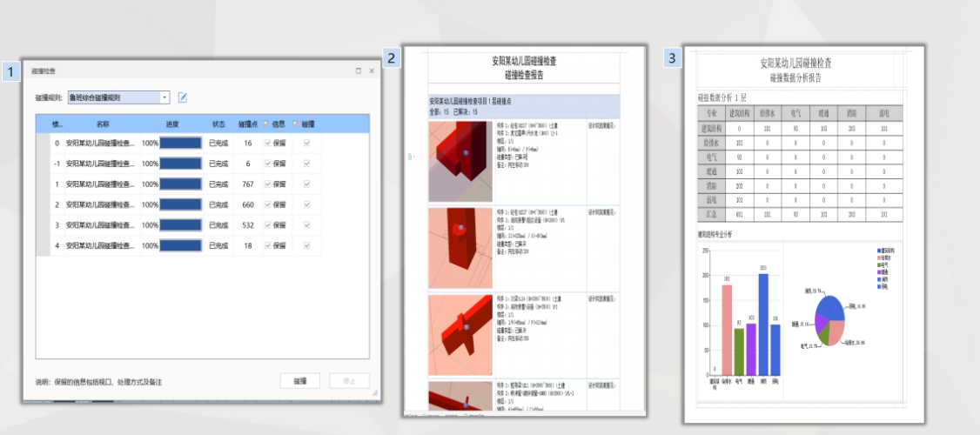Click progress bar of floor 4 row
This screenshot has height=435, width=980.
[181, 245]
